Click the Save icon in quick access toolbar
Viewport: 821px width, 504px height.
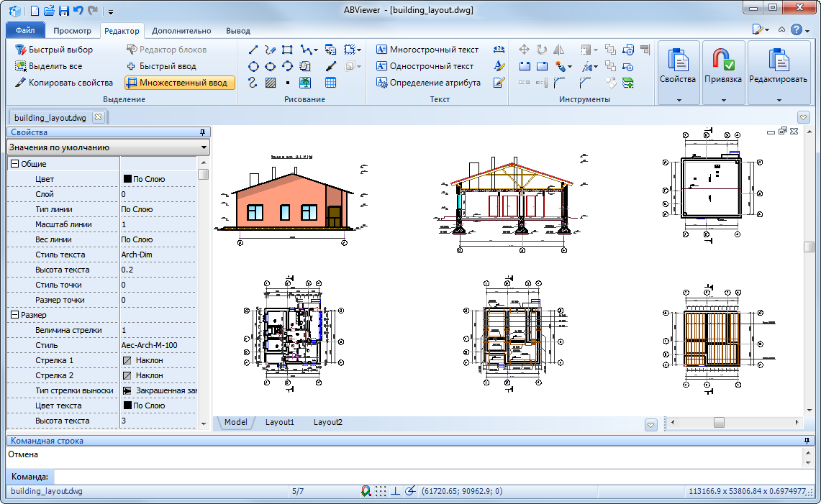tap(63, 11)
